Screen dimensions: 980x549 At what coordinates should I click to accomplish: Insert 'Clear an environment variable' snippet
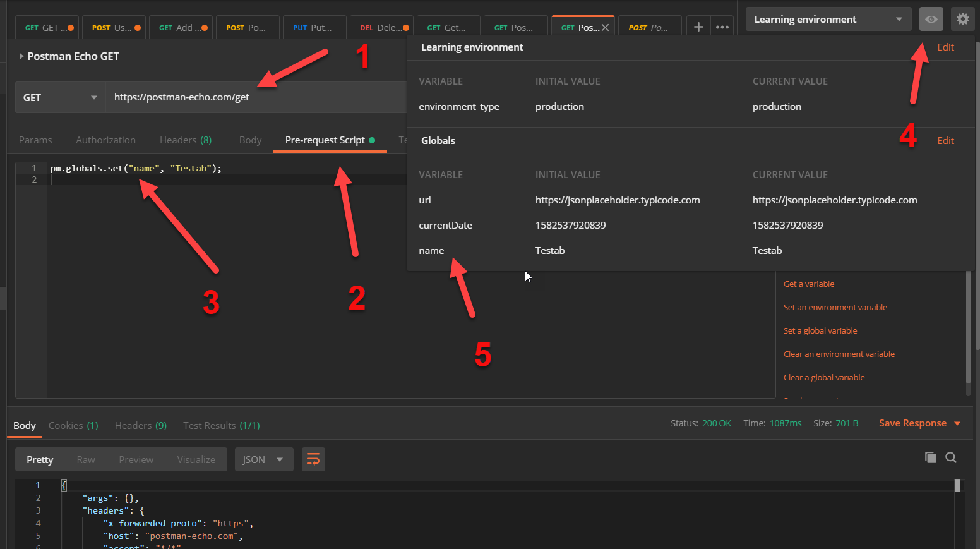(839, 354)
